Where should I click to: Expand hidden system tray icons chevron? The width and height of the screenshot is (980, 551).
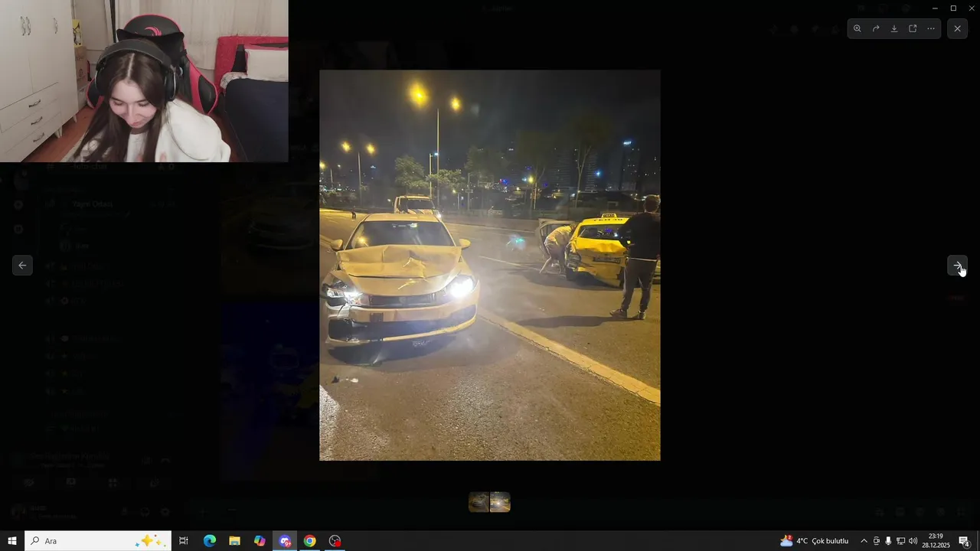click(x=864, y=541)
